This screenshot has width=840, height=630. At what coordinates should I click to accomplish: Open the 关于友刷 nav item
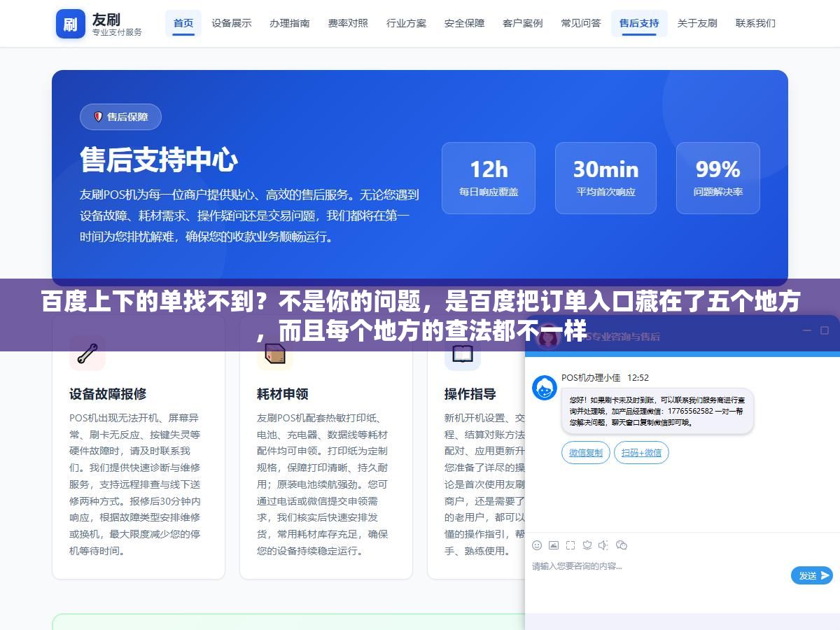(x=697, y=23)
